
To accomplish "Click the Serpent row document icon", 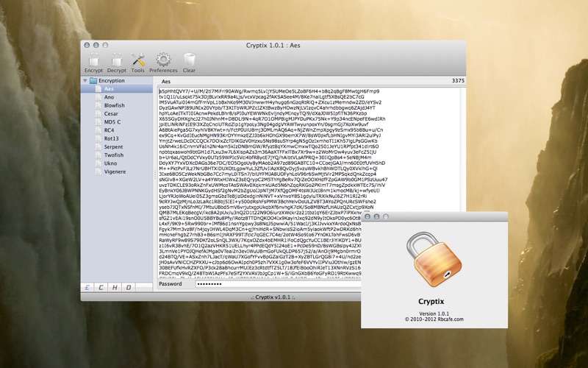I will click(98, 146).
